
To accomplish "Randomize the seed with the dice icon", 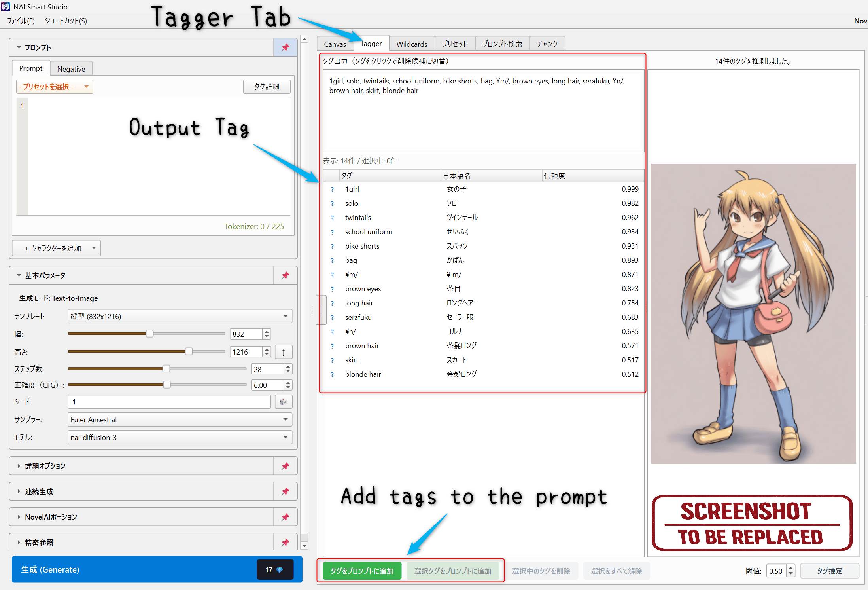I will (x=284, y=402).
